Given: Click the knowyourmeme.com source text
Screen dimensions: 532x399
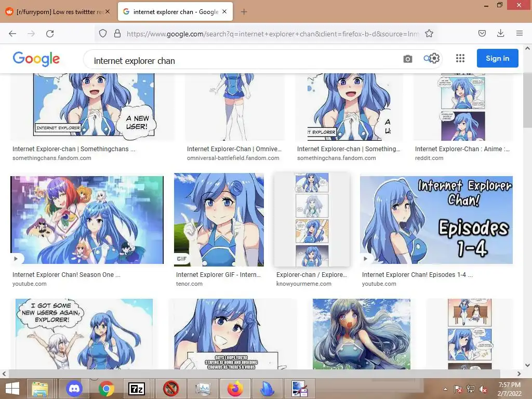Looking at the screenshot, I should point(303,284).
